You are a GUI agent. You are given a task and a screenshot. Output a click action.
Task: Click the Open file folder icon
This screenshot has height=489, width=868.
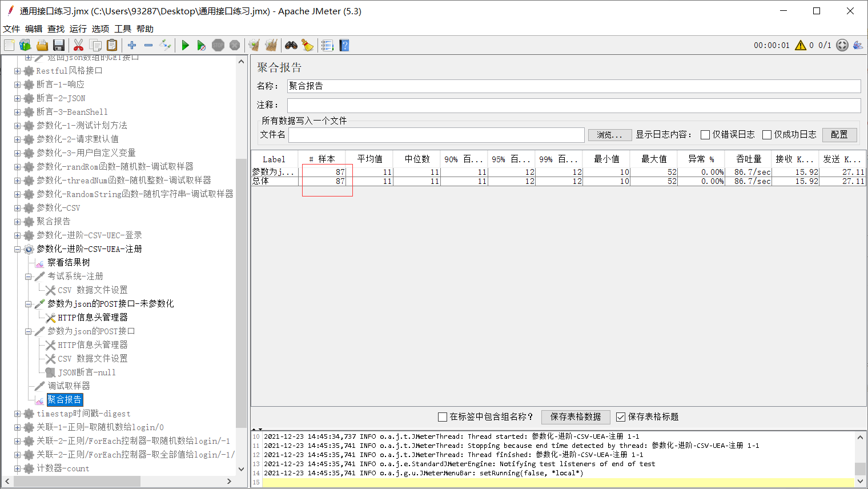point(42,45)
